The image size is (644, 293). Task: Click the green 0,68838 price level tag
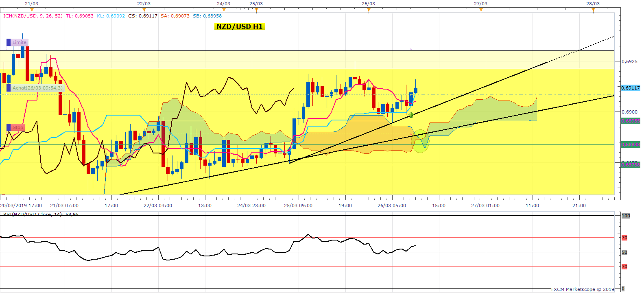[x=630, y=144]
